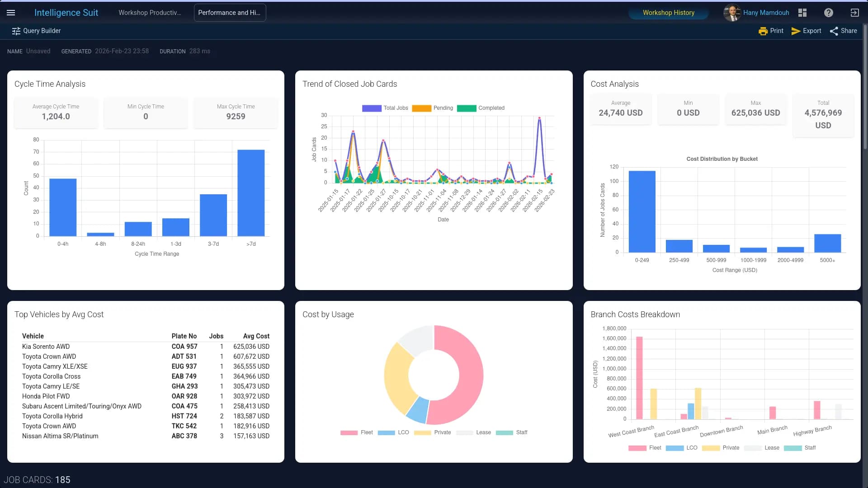
Task: Open the hamburger navigation menu
Action: point(11,13)
